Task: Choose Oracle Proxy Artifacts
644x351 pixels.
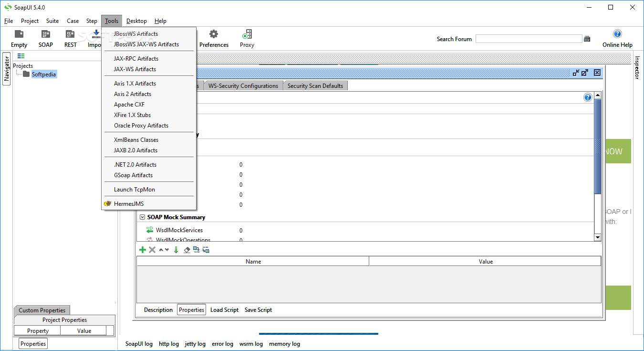Action: 149,126
